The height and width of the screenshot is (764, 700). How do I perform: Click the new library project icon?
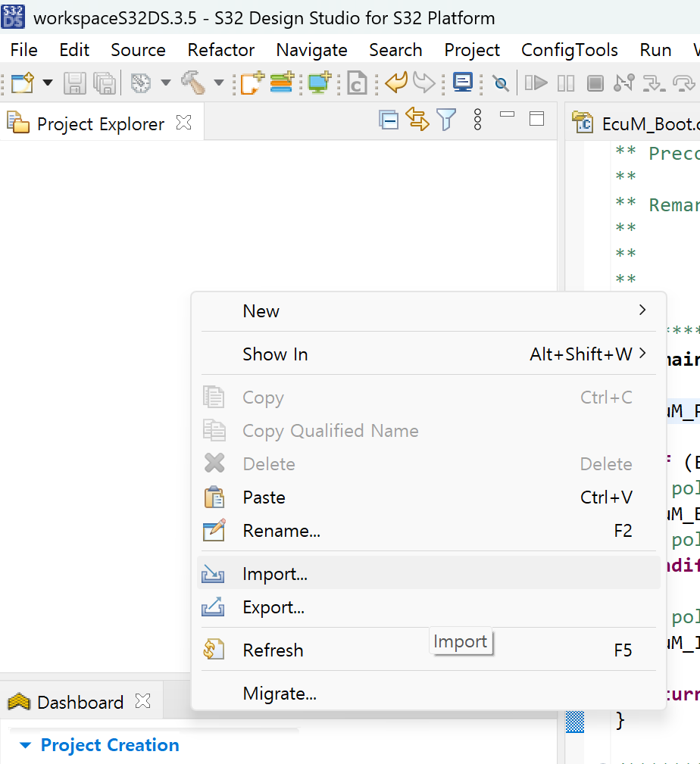coord(283,83)
